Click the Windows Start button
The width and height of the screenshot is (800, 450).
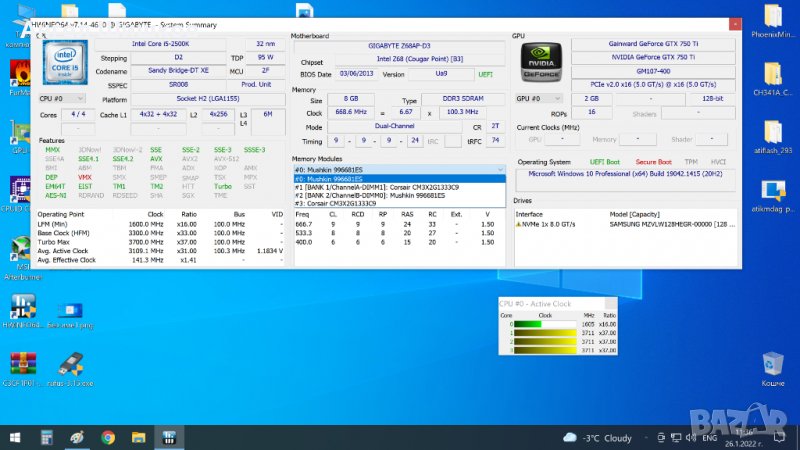(x=14, y=437)
